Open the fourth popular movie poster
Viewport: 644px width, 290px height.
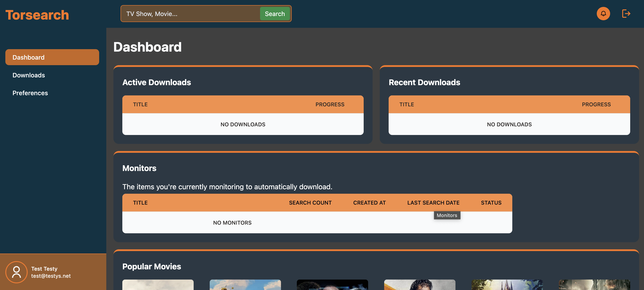(420, 285)
